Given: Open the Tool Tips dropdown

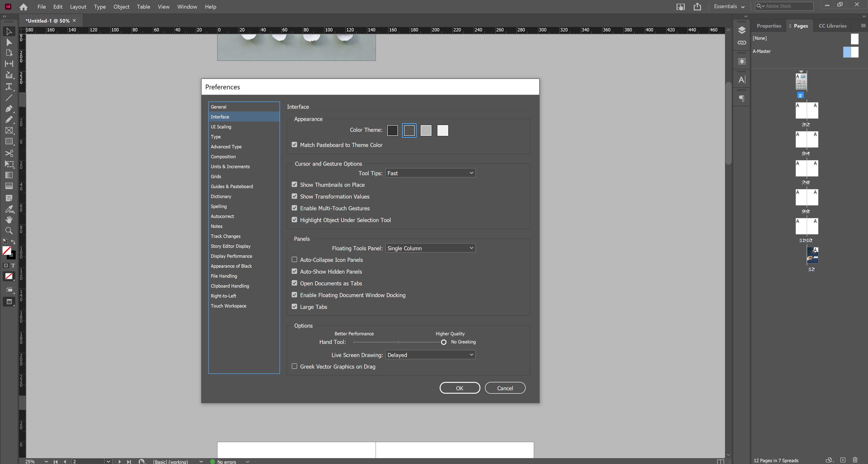Looking at the screenshot, I should (x=430, y=173).
